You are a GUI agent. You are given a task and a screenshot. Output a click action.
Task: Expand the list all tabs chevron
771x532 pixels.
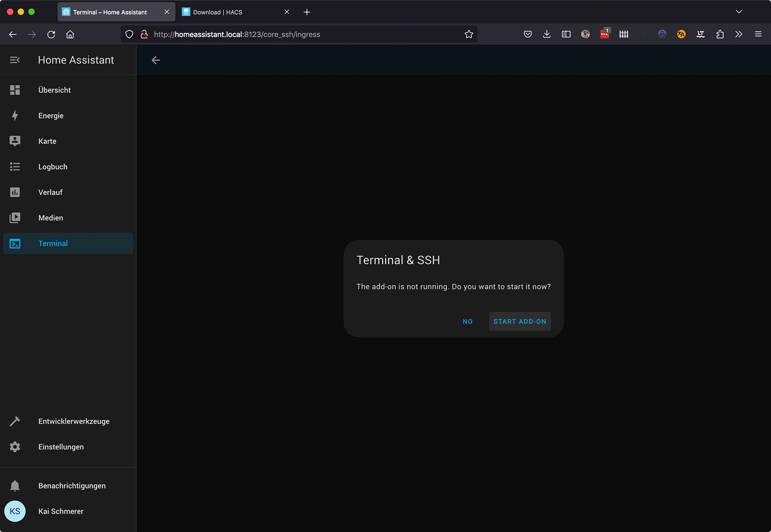coord(739,12)
